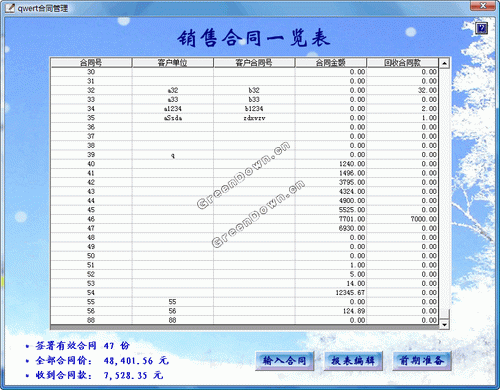The image size is (500, 390).
Task: Click customer cell a1234 in row 34
Action: tap(172, 109)
